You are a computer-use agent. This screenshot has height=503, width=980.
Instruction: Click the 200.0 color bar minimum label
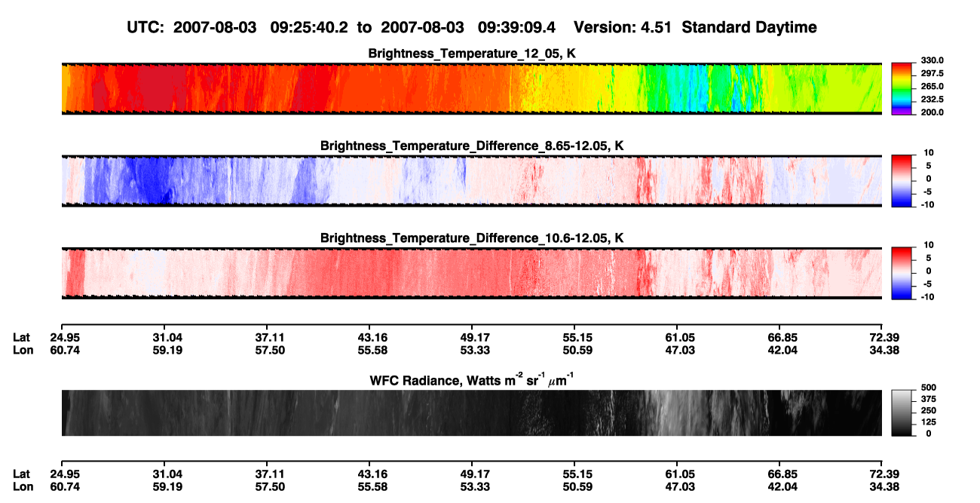point(933,112)
